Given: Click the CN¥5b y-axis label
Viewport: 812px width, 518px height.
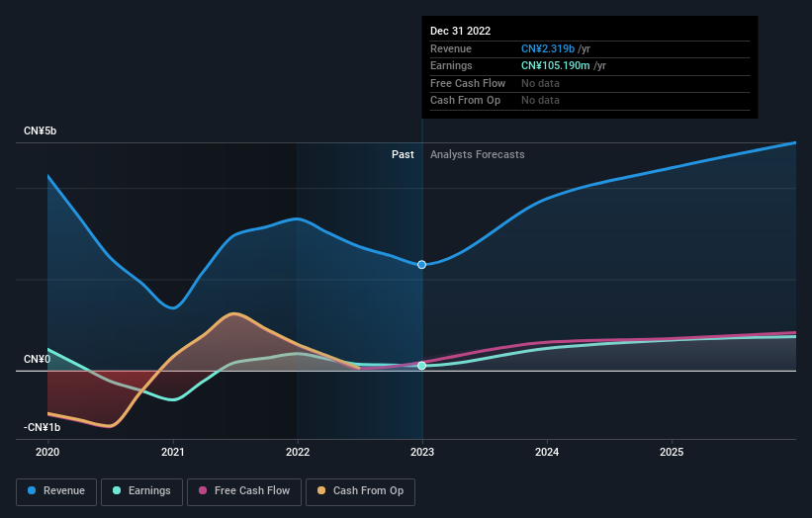Looking at the screenshot, I should click(x=40, y=130).
